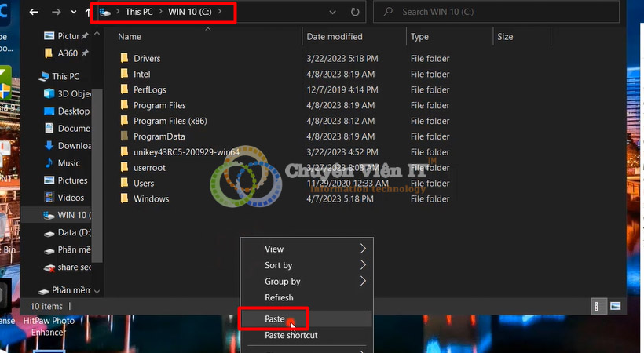This screenshot has height=353, width=644.
Task: Select the Drivers folder icon
Action: 124,59
